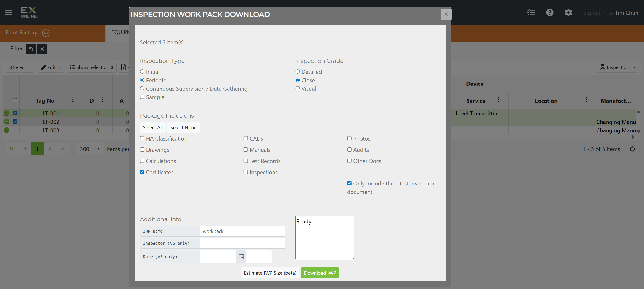Click the IWP Name input field
Screen dimensions: 644x289
tap(242, 231)
